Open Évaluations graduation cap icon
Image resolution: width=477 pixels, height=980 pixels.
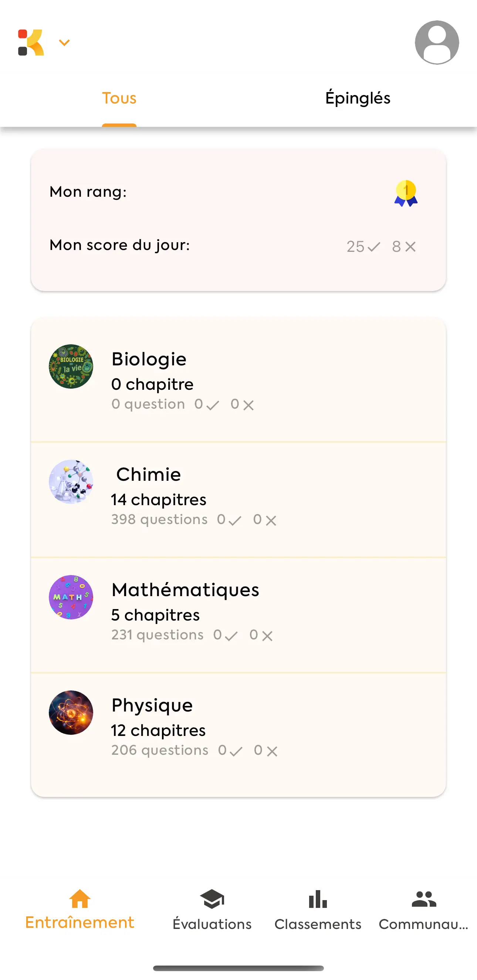[212, 899]
